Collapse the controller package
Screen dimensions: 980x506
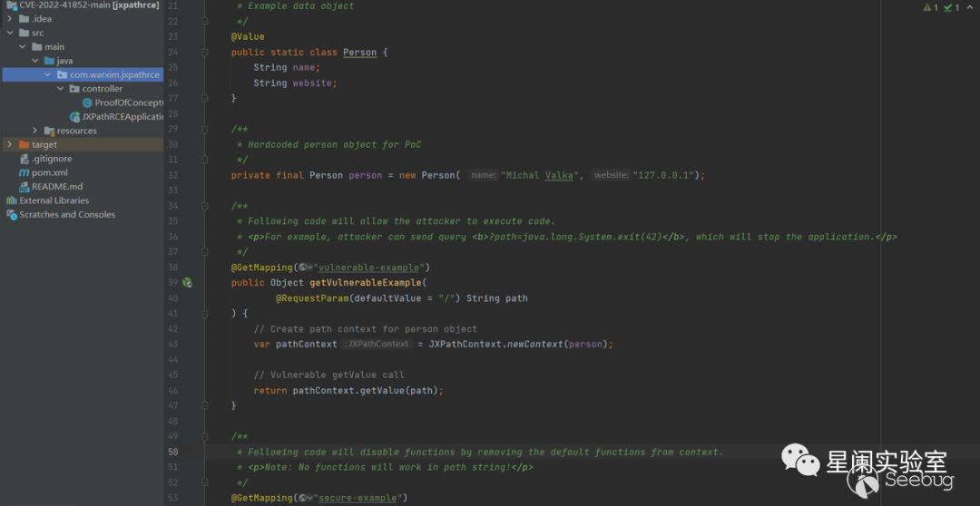pos(61,89)
